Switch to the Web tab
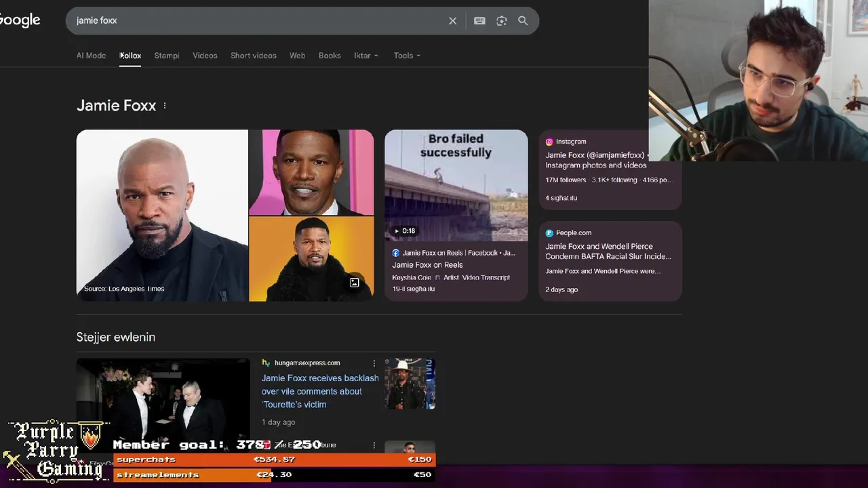The image size is (868, 488). tap(297, 56)
